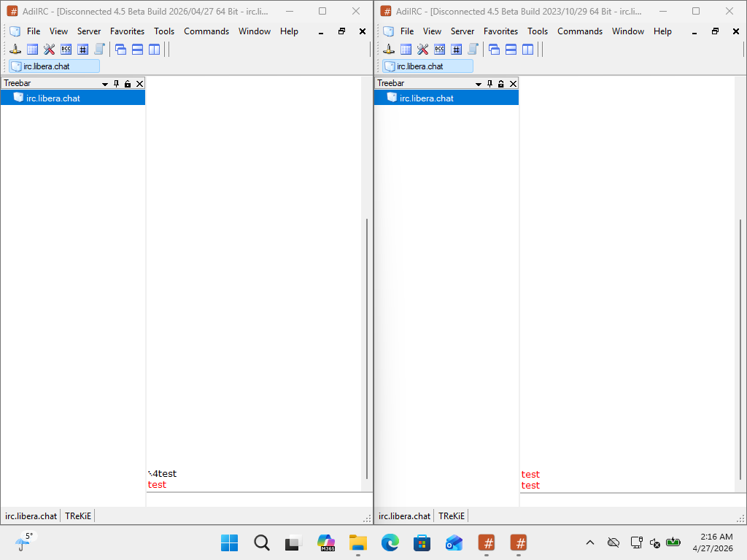Open the left Treebar dropdown arrow

104,83
